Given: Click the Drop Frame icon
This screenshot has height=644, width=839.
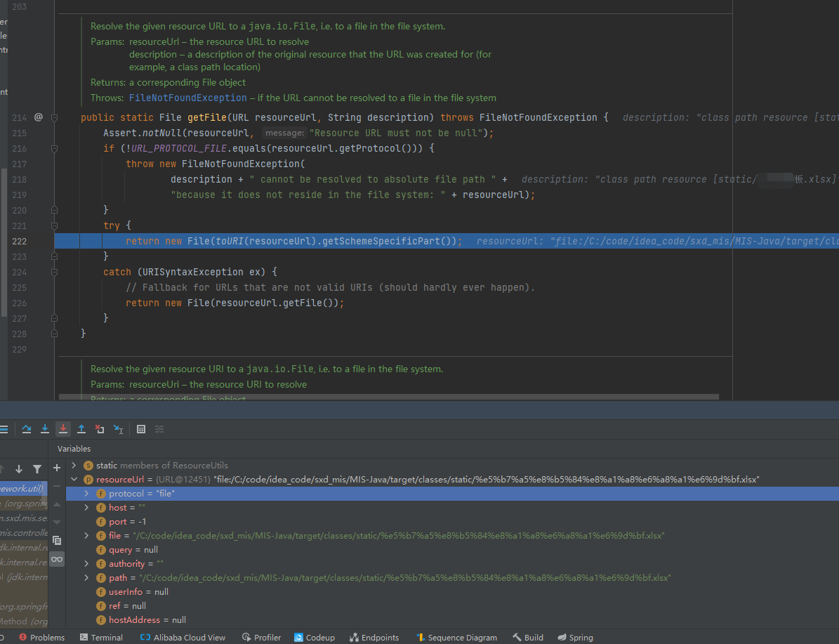Looking at the screenshot, I should (x=100, y=429).
